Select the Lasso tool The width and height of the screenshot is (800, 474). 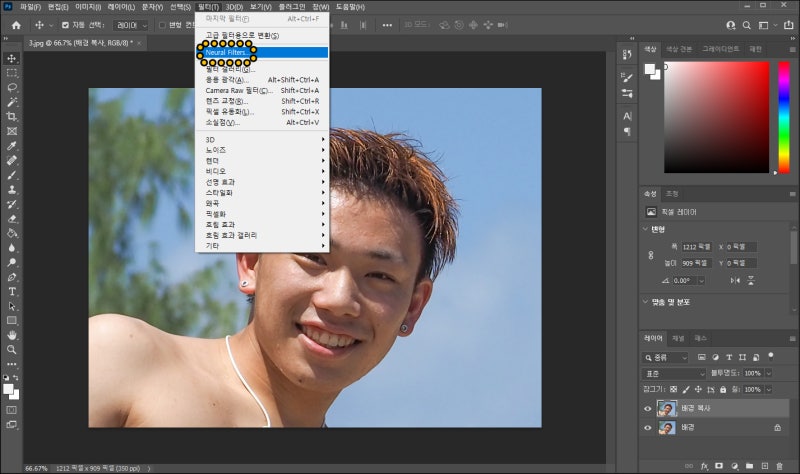point(12,87)
